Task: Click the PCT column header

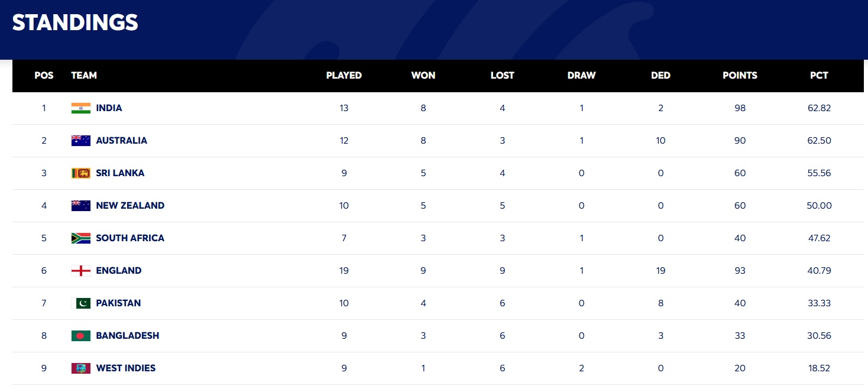Action: point(819,76)
